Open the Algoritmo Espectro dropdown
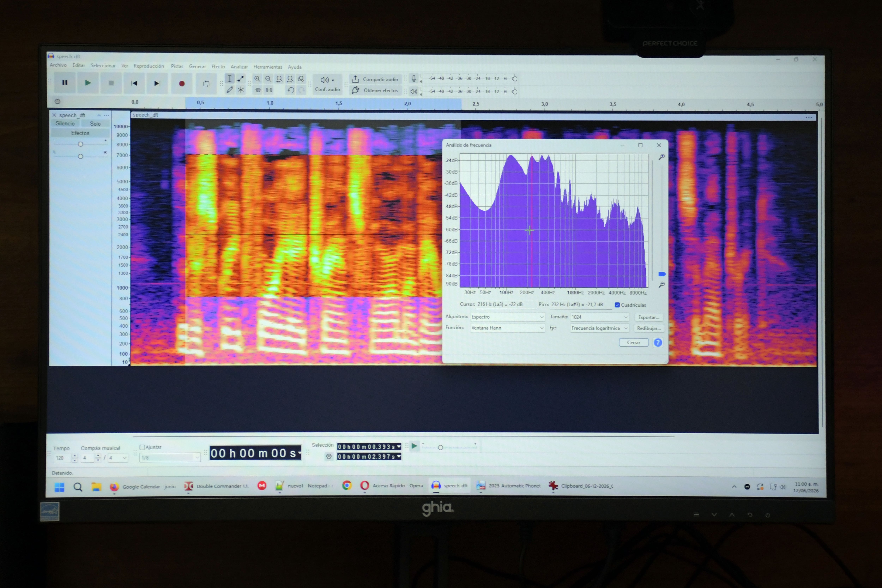This screenshot has height=588, width=882. 507,317
